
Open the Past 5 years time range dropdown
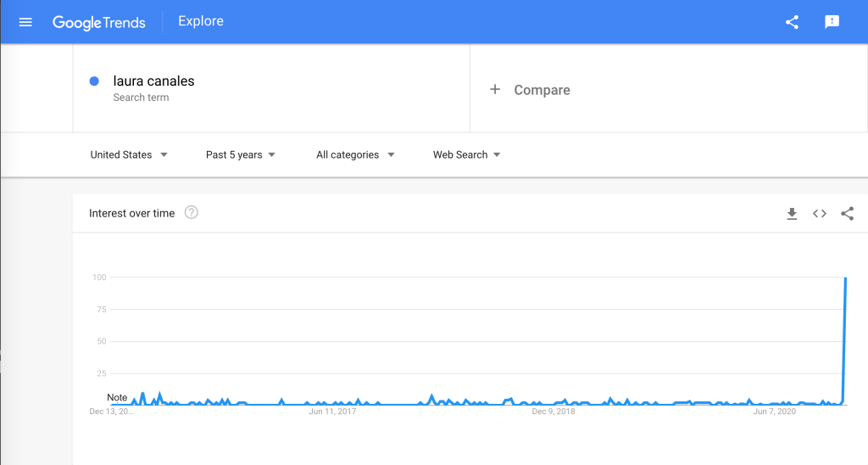pos(241,154)
